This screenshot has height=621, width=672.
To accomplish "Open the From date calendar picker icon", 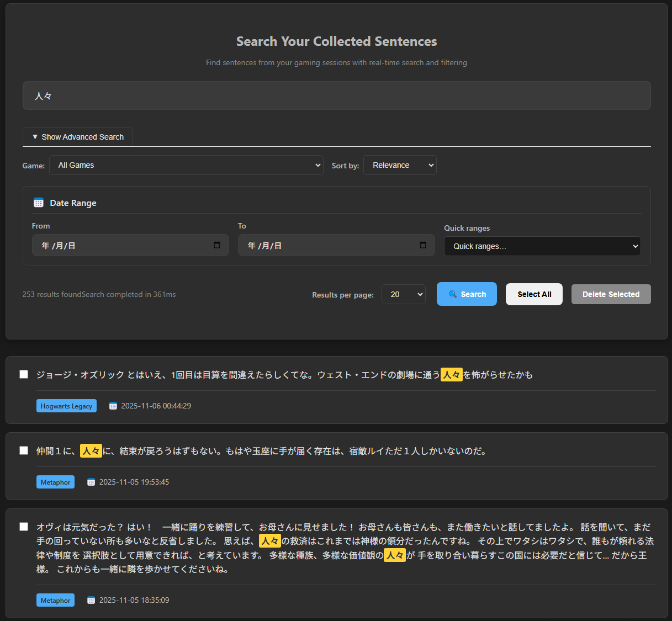I will coord(217,245).
